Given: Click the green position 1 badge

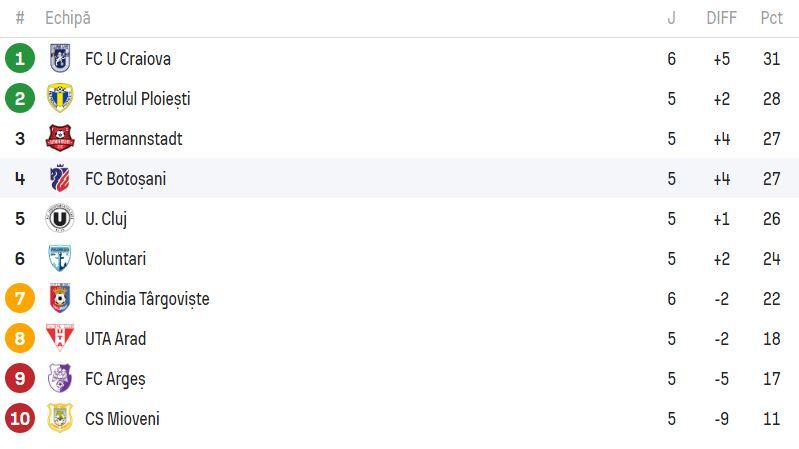Looking at the screenshot, I should pos(20,59).
